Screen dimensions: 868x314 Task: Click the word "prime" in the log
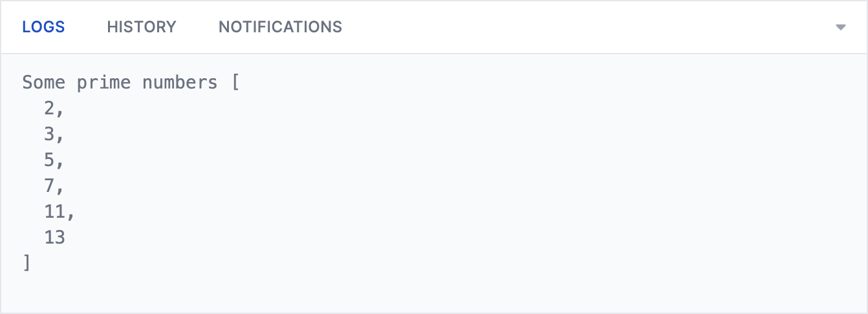tap(104, 83)
